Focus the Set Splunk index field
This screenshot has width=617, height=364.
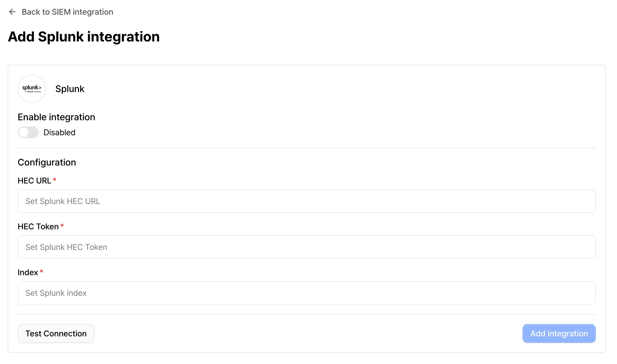click(306, 293)
